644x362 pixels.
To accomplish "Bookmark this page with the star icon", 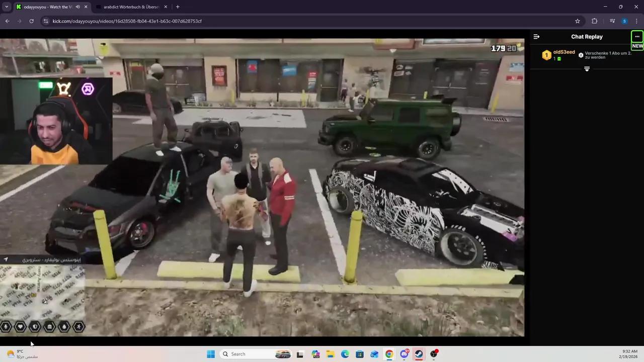I will (x=578, y=21).
